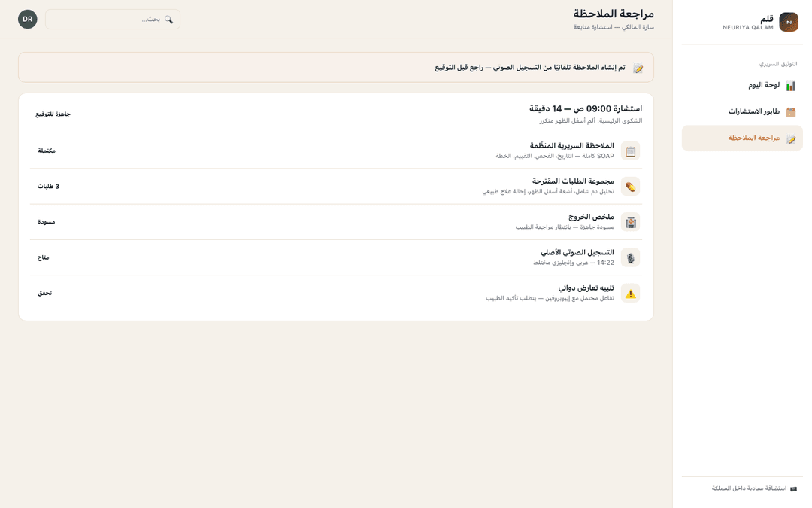Open لوحة اليوم in the sidebar
The height and width of the screenshot is (508, 812).
pos(742,86)
